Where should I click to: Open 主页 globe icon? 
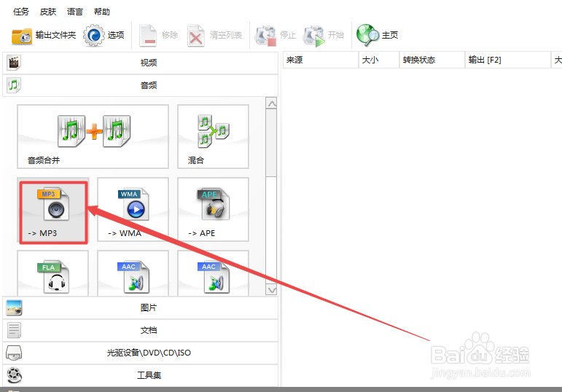pyautogui.click(x=367, y=35)
